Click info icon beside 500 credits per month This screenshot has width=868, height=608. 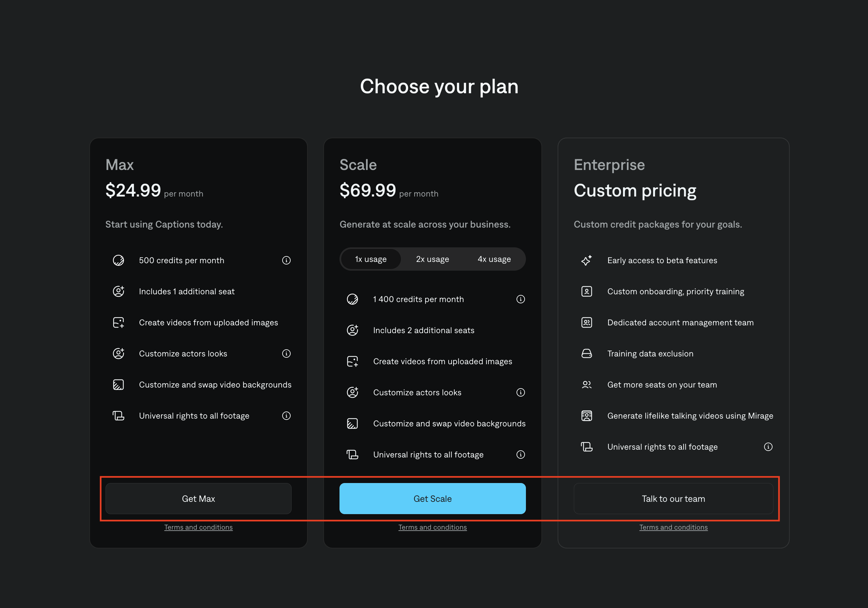coord(286,260)
